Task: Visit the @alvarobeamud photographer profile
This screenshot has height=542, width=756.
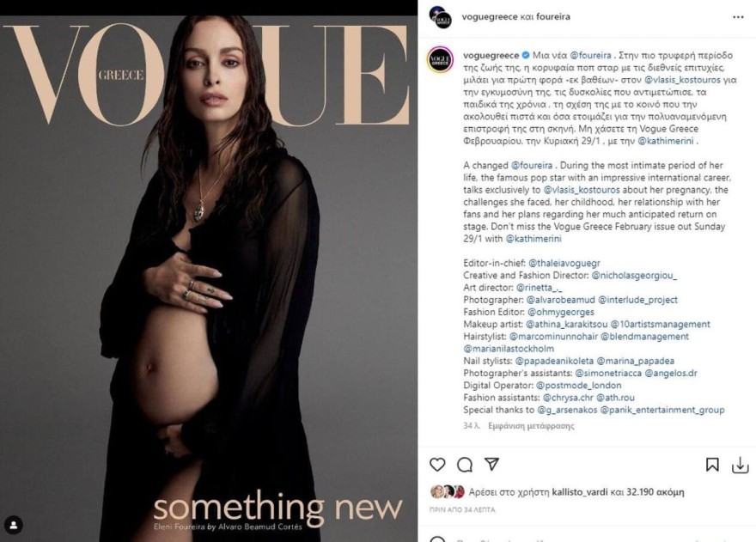Action: pos(560,300)
